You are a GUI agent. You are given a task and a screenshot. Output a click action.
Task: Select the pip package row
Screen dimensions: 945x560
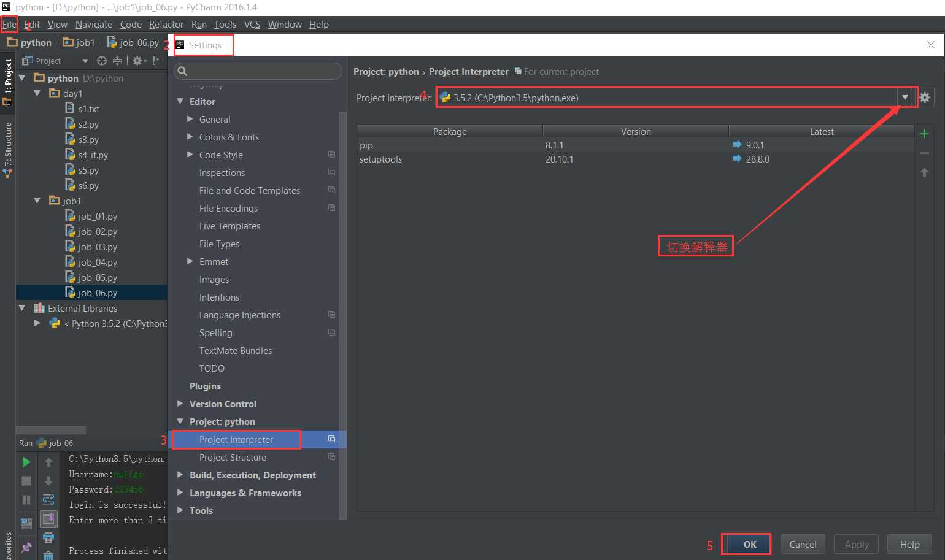(x=635, y=145)
